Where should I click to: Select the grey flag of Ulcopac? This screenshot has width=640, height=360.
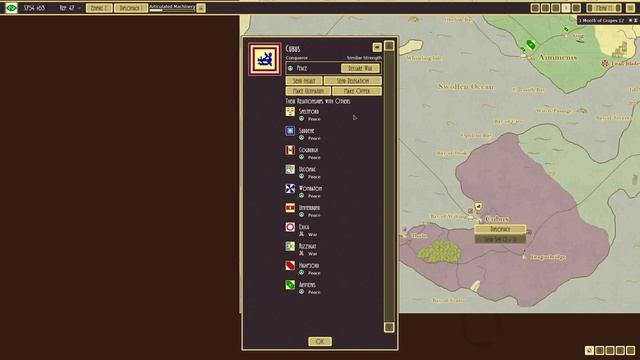(290, 169)
